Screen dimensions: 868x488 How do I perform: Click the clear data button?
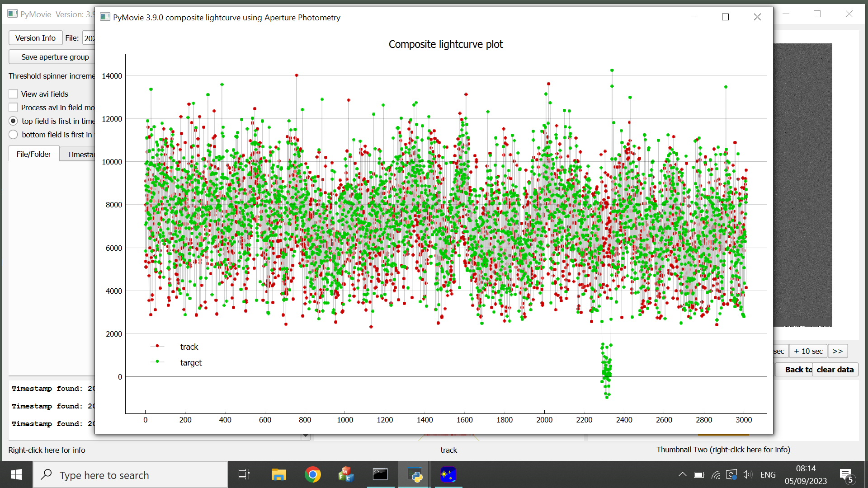(835, 370)
